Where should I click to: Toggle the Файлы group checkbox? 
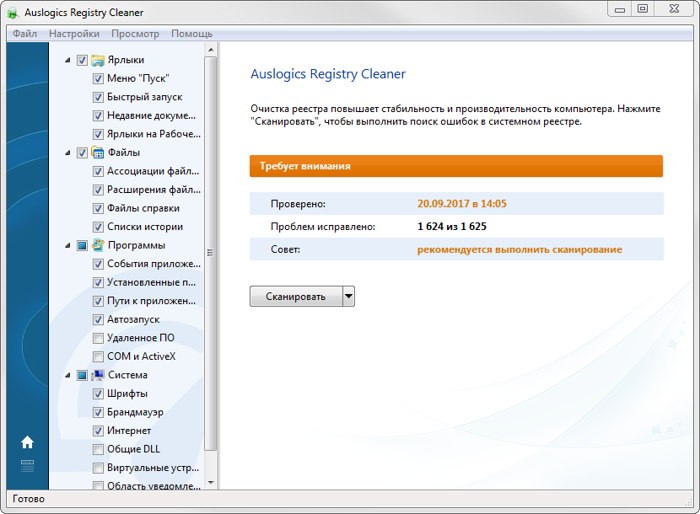[x=82, y=153]
